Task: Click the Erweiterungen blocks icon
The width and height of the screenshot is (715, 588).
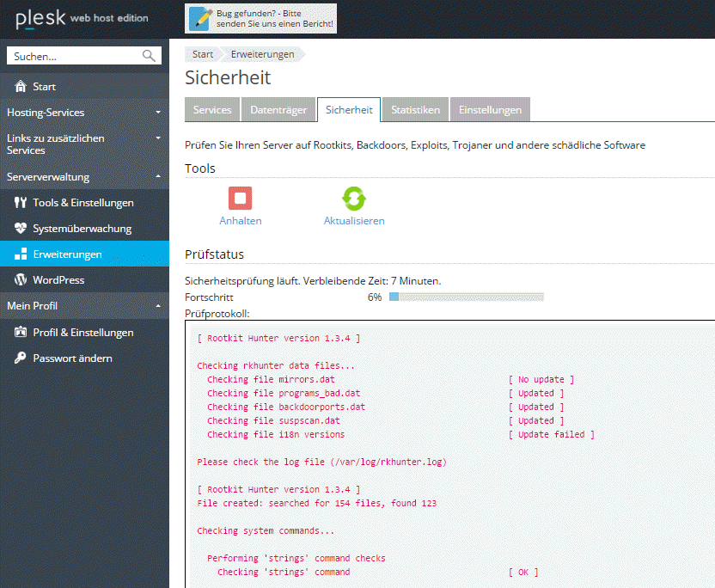Action: [x=21, y=254]
